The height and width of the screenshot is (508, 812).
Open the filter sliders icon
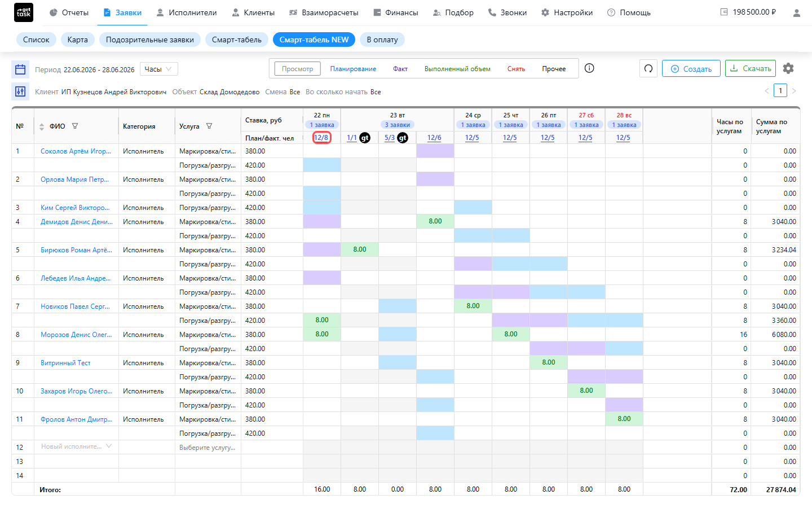click(x=20, y=91)
